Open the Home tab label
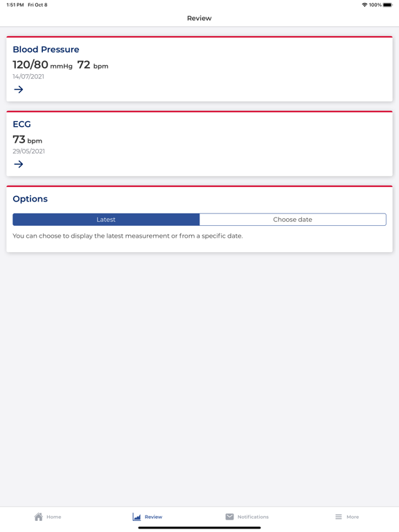The height and width of the screenshot is (532, 399). 54,517
